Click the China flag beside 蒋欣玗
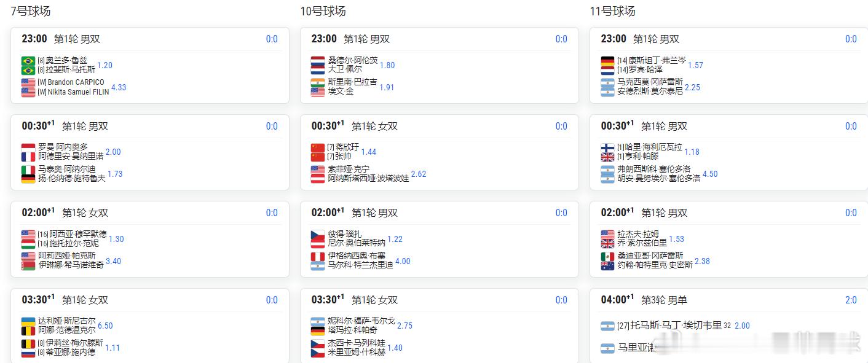 (318, 147)
